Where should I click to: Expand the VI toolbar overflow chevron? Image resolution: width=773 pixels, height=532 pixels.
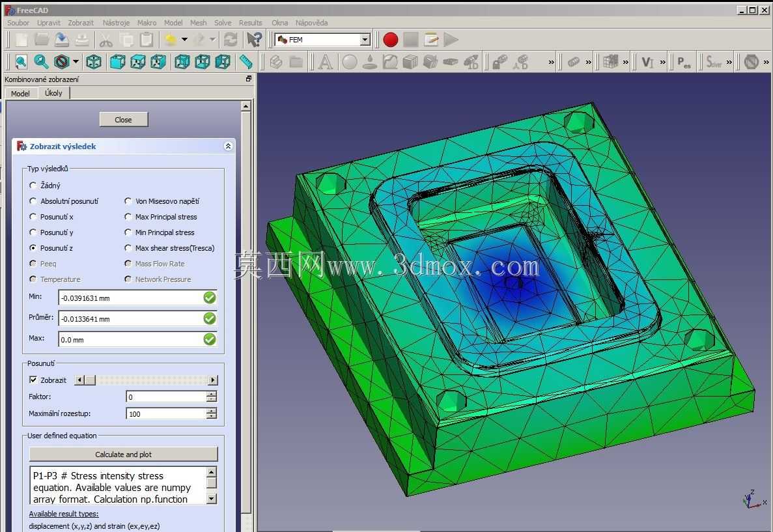click(662, 62)
